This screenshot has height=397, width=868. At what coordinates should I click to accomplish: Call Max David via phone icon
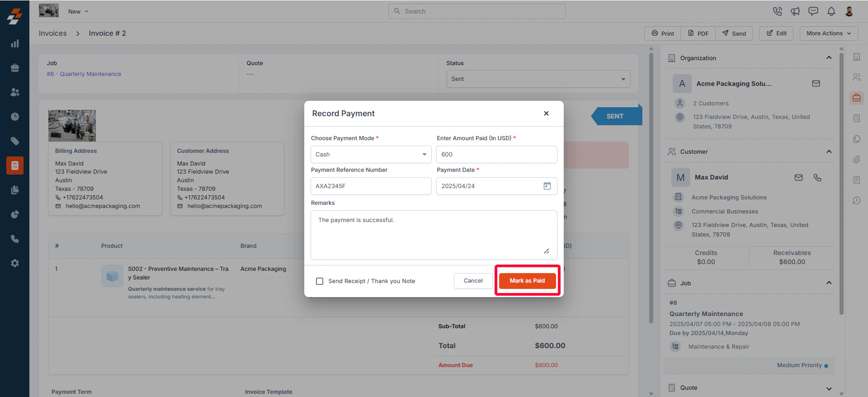(x=817, y=178)
